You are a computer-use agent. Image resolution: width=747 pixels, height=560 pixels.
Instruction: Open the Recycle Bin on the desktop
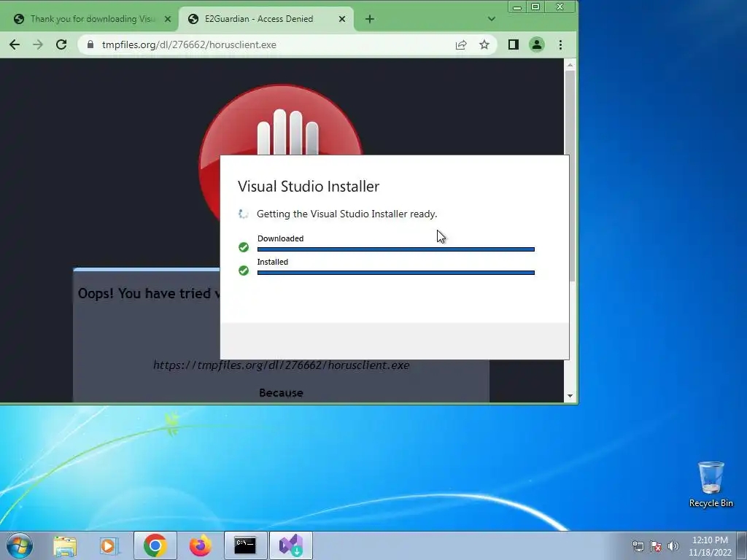pos(711,484)
